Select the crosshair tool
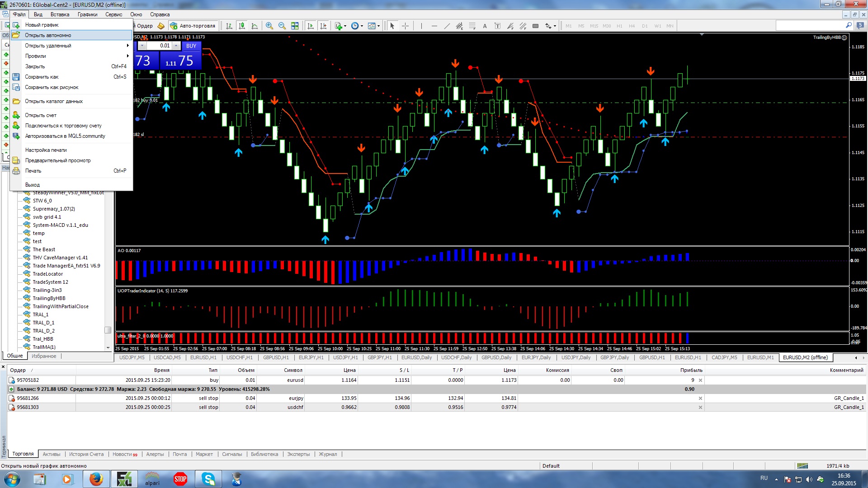The height and width of the screenshot is (488, 868). tap(406, 26)
